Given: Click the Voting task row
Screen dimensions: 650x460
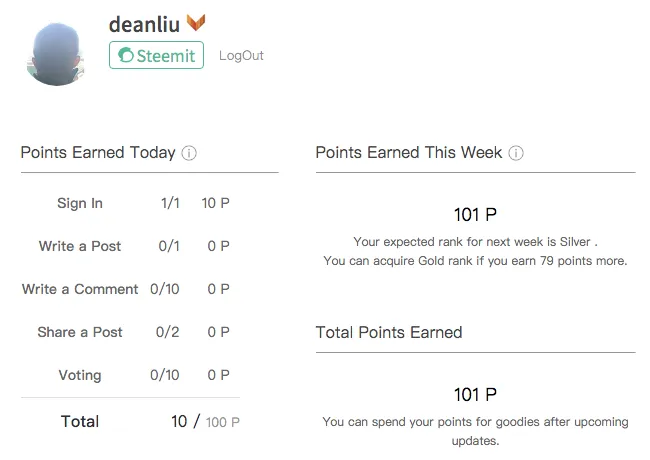Looking at the screenshot, I should pyautogui.click(x=130, y=375).
